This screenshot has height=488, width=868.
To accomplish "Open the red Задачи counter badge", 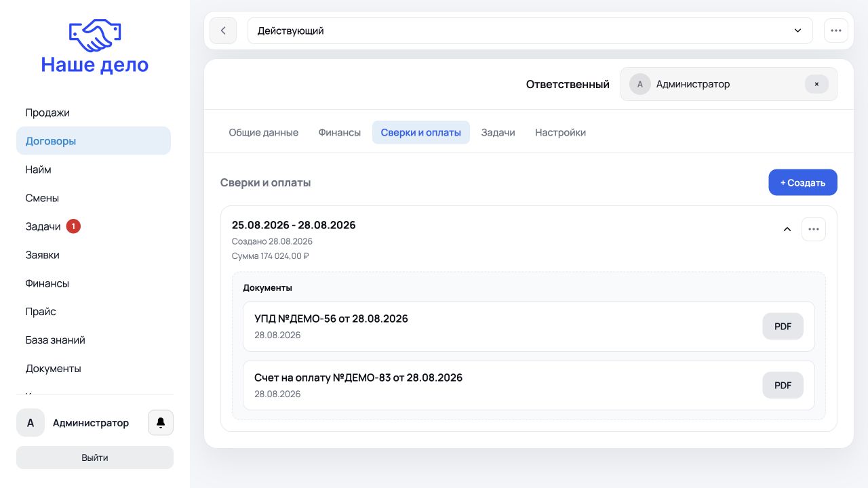I will (x=73, y=226).
